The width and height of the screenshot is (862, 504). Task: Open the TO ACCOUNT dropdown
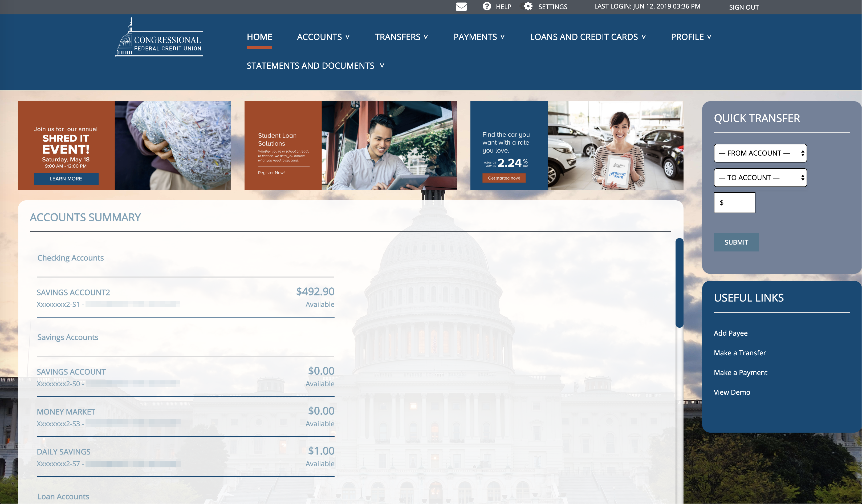pos(760,178)
